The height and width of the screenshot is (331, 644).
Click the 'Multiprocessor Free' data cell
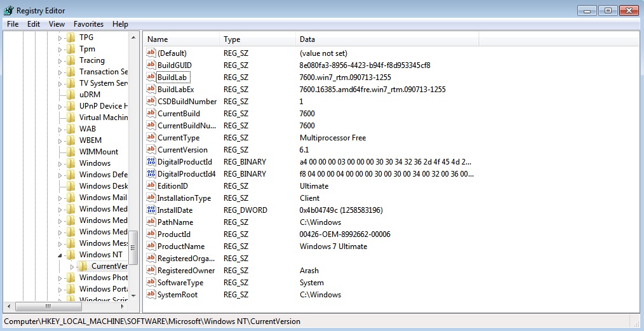tap(333, 138)
